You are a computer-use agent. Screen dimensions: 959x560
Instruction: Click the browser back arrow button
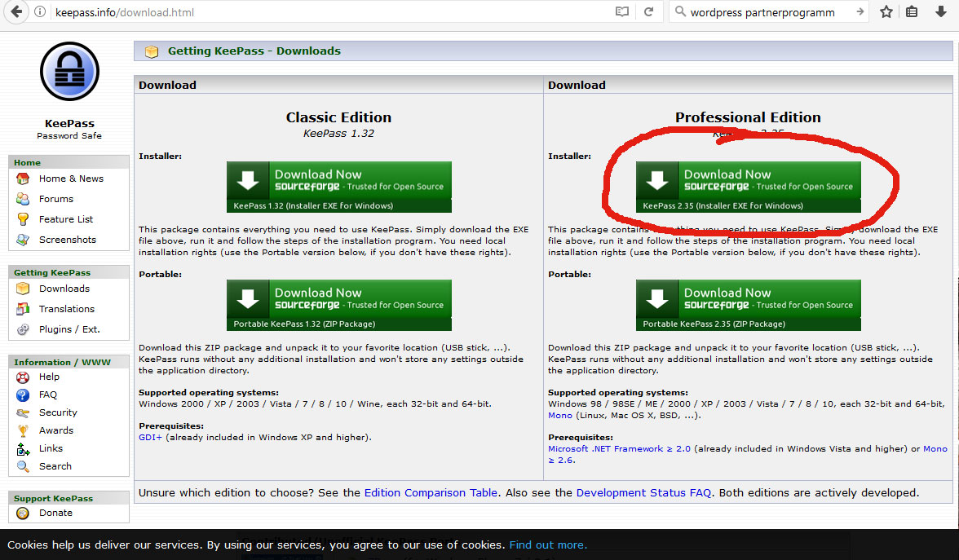17,11
